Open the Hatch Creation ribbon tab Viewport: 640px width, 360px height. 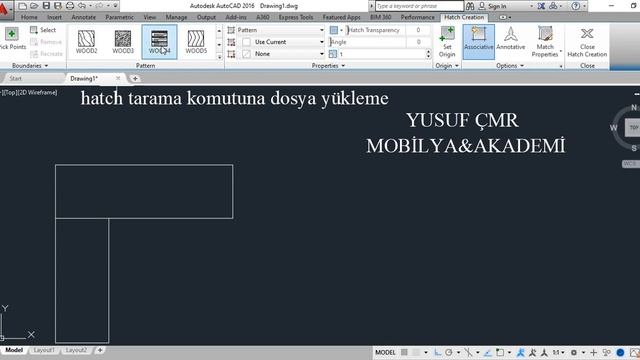[x=464, y=17]
